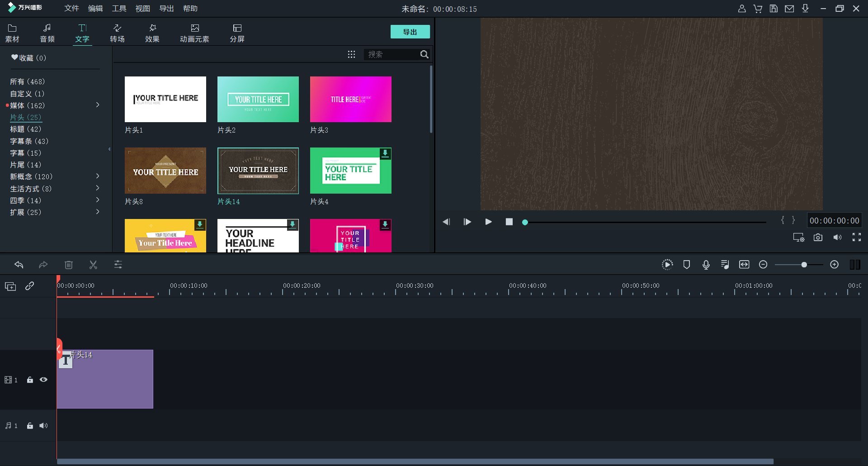Image resolution: width=868 pixels, height=466 pixels.
Task: Expand the 四季 (14) category
Action: [98, 200]
